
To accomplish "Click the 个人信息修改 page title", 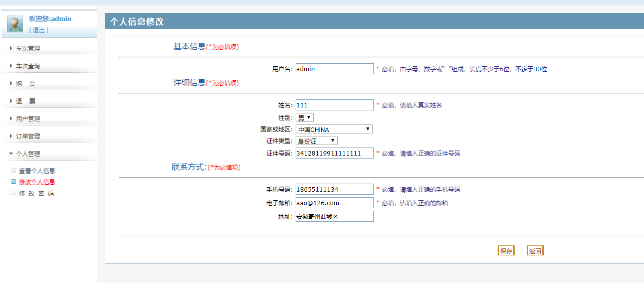I will click(x=137, y=22).
